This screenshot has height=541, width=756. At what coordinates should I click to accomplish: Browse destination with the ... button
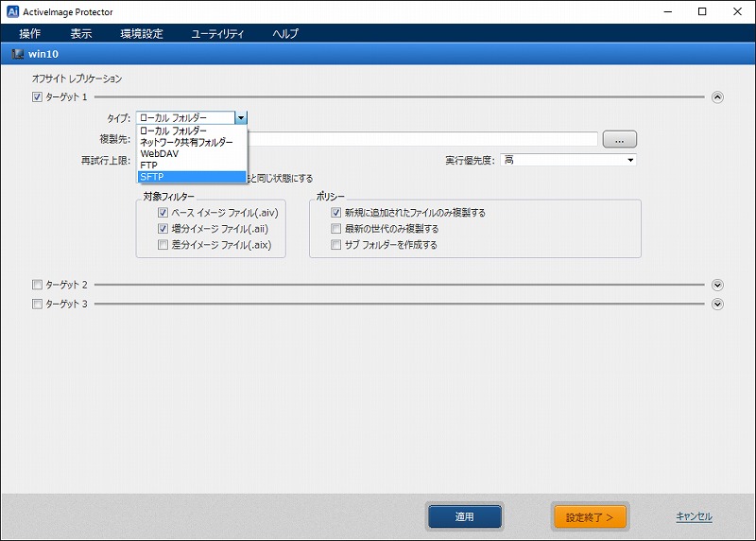(620, 139)
